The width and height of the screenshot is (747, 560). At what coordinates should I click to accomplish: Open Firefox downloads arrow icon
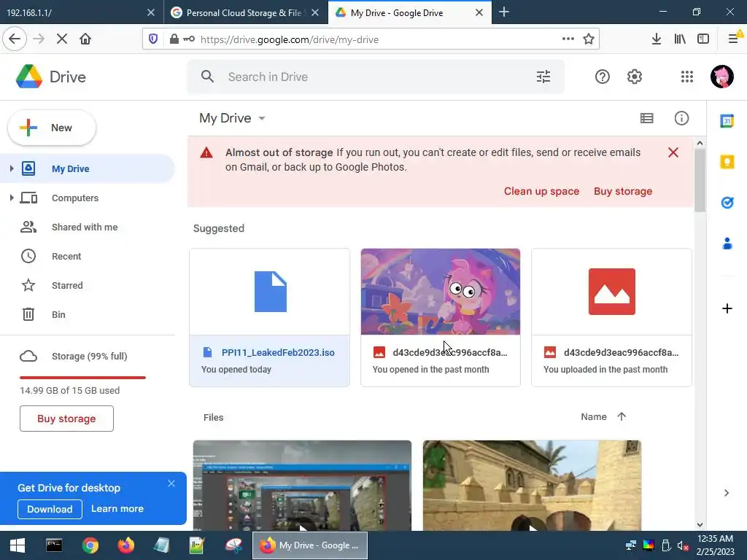(x=656, y=39)
